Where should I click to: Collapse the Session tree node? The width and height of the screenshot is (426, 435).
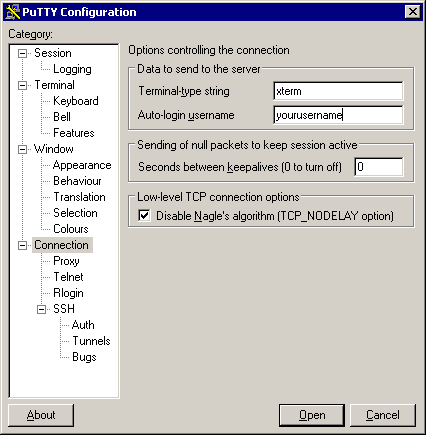point(22,53)
